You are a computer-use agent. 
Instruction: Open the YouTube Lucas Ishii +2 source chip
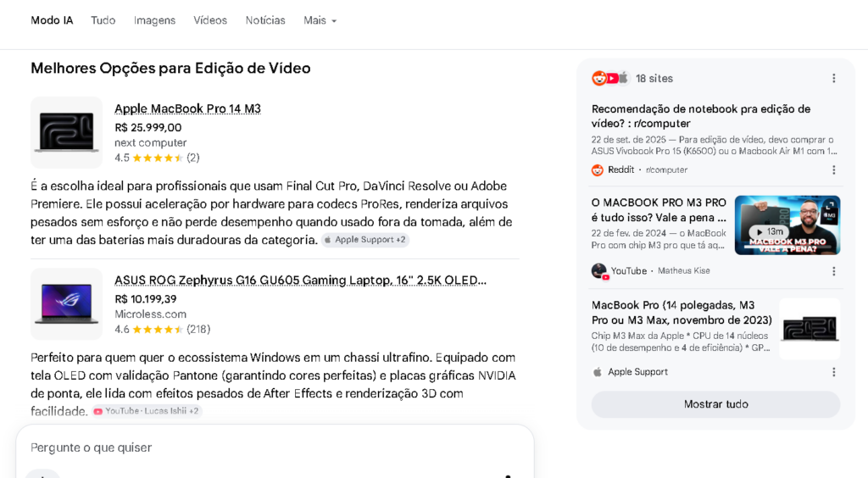pos(147,411)
